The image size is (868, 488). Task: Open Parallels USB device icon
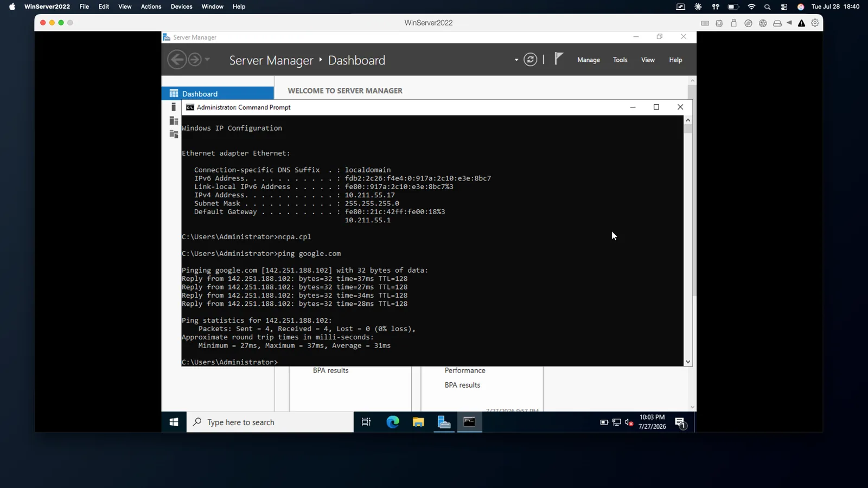(734, 23)
